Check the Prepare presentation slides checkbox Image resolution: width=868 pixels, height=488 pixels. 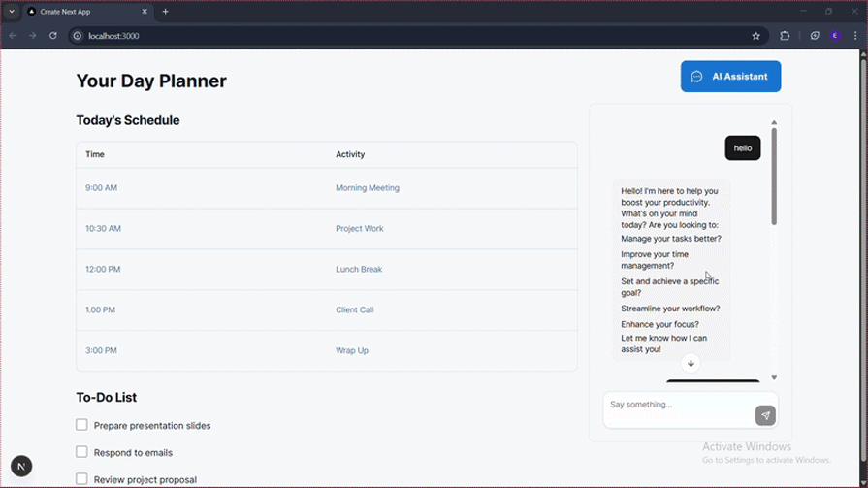point(81,425)
